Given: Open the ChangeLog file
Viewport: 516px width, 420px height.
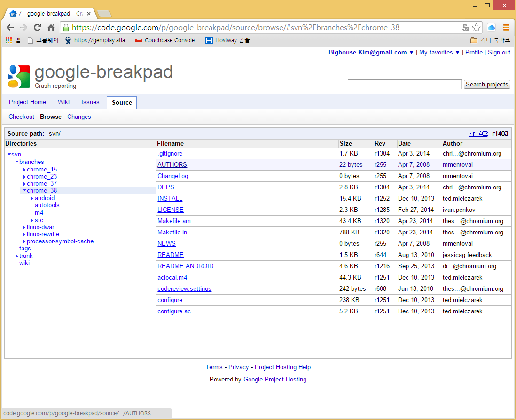Looking at the screenshot, I should (173, 176).
